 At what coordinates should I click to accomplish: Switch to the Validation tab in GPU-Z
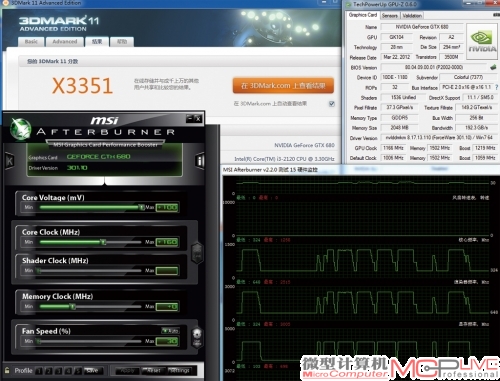click(412, 16)
